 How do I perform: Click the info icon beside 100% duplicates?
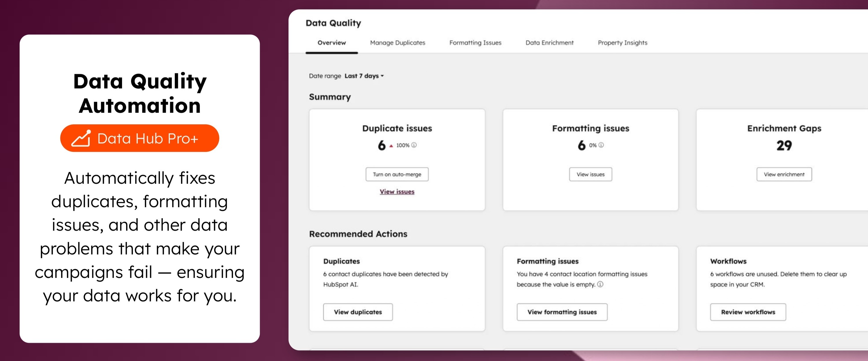(414, 145)
